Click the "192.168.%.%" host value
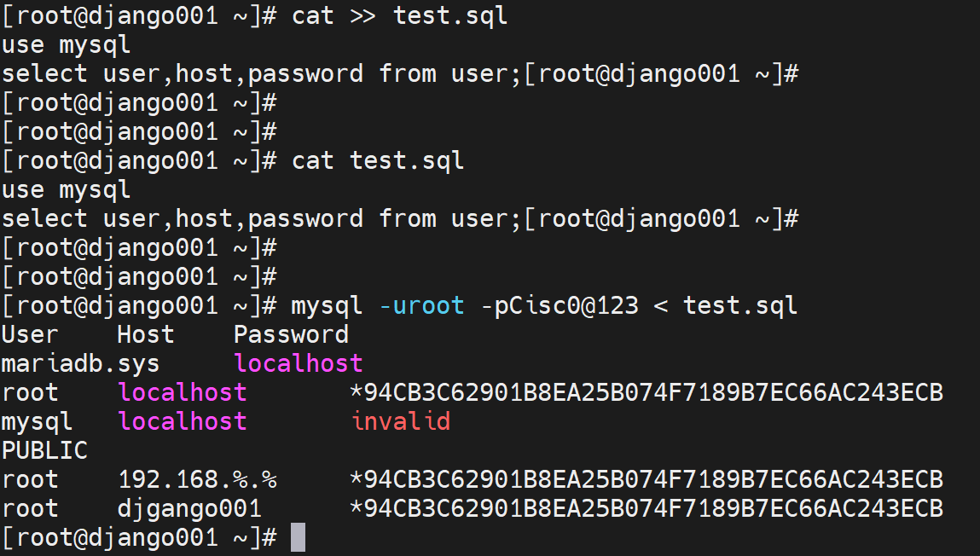Image resolution: width=980 pixels, height=556 pixels. click(x=197, y=479)
